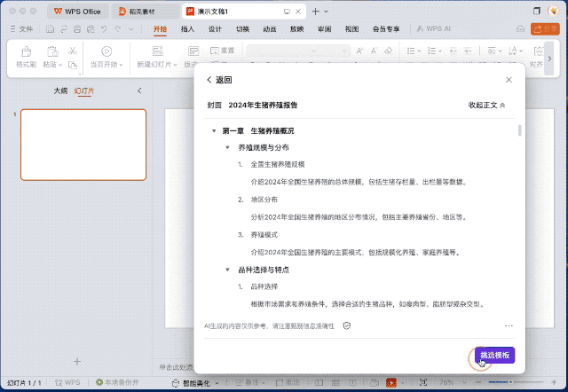Image resolution: width=568 pixels, height=392 pixels.
Task: Select outline item 全国生猪养殖规模
Action: (x=278, y=164)
